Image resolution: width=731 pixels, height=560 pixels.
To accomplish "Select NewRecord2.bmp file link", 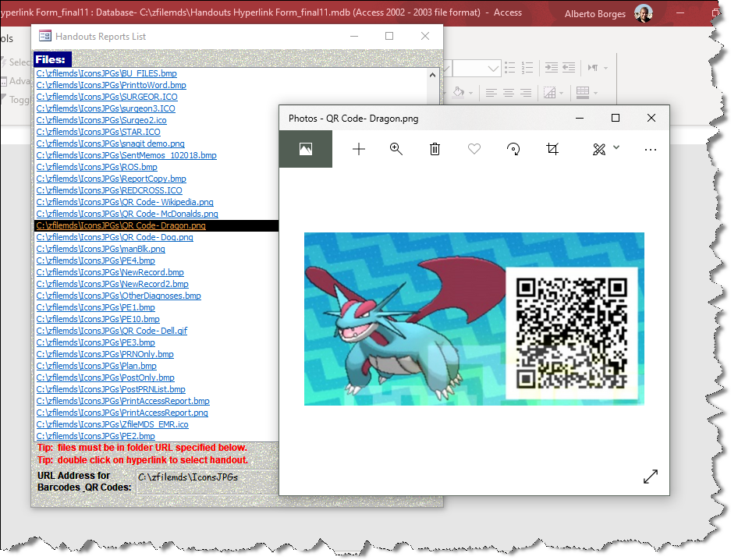I will 112,284.
